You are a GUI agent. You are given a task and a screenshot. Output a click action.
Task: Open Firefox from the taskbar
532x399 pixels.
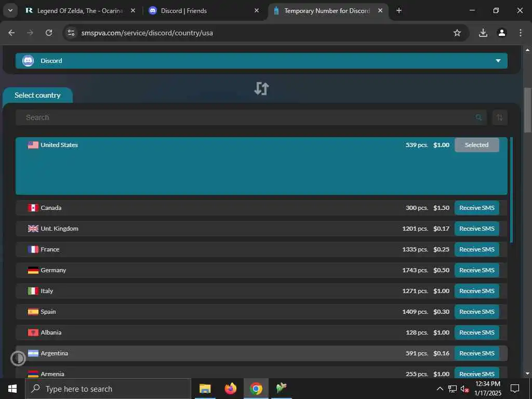click(230, 389)
